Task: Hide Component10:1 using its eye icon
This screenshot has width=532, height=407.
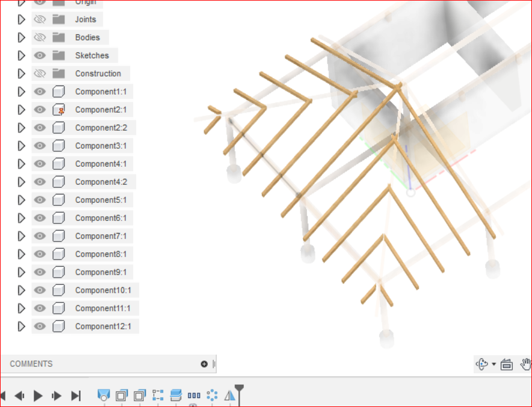Action: coord(40,290)
